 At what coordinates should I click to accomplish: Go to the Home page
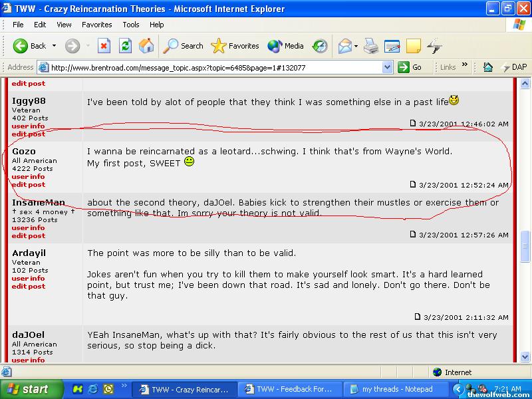tap(146, 46)
